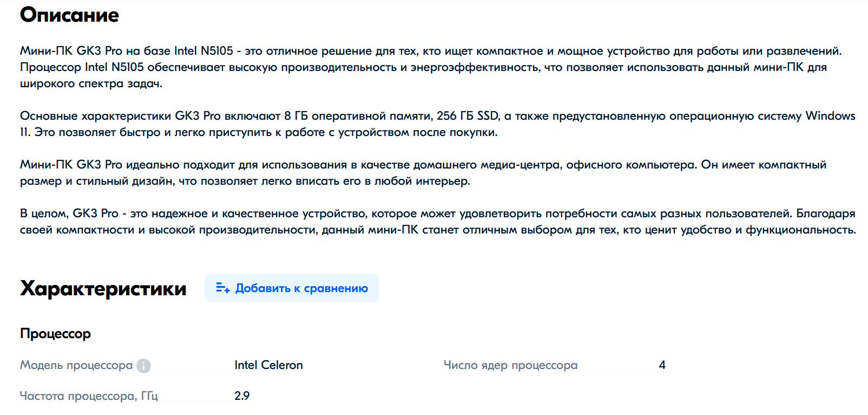
Task: Click the words Мини-ПК GK3 Pro in first line
Action: pos(71,51)
